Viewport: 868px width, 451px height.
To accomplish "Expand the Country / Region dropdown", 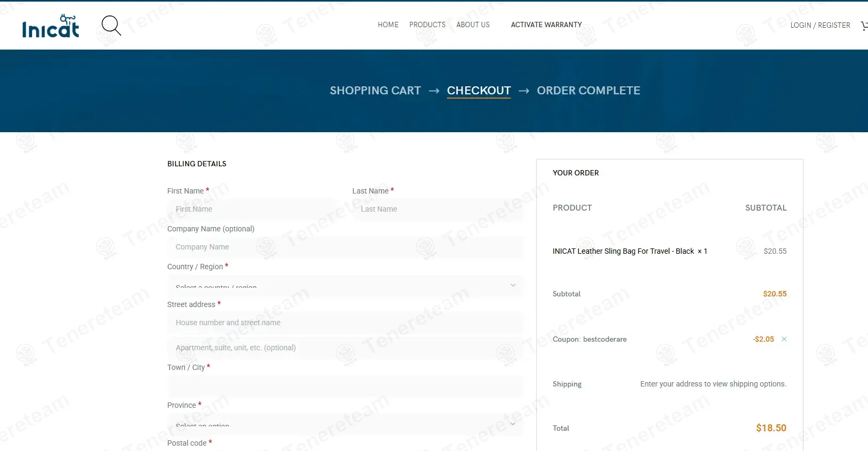I will tap(345, 285).
